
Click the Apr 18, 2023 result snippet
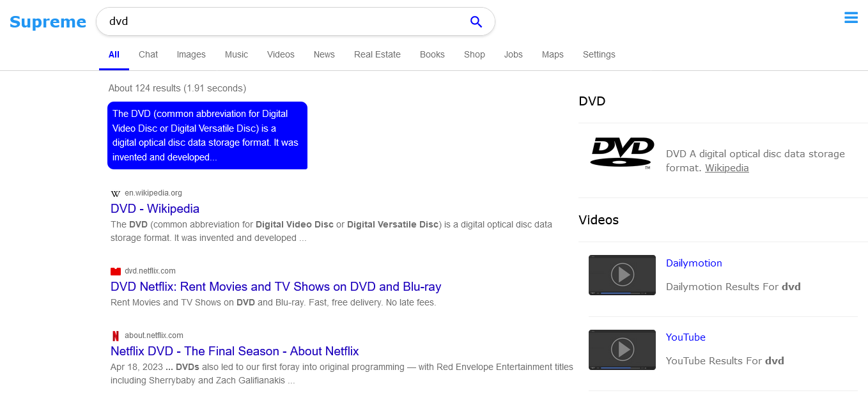342,374
